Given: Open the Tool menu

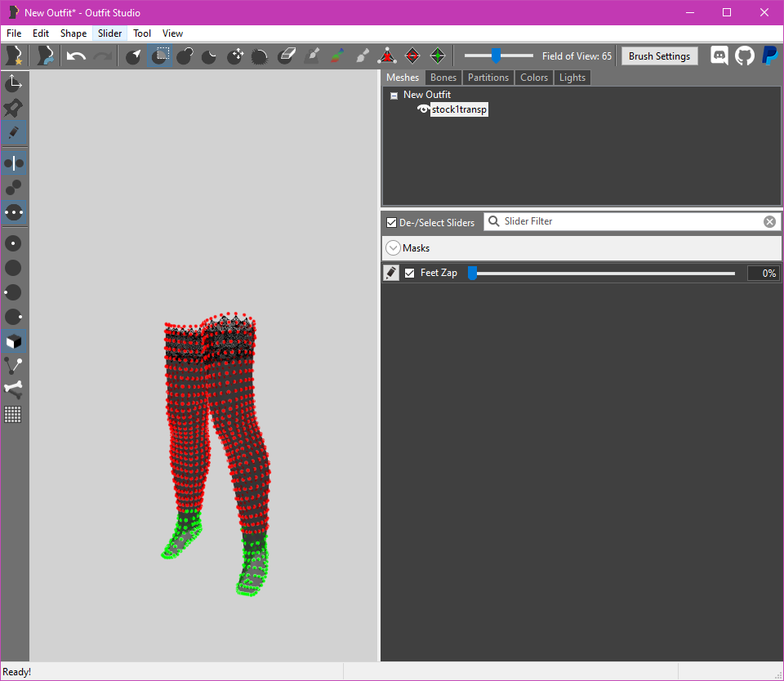Looking at the screenshot, I should [142, 33].
